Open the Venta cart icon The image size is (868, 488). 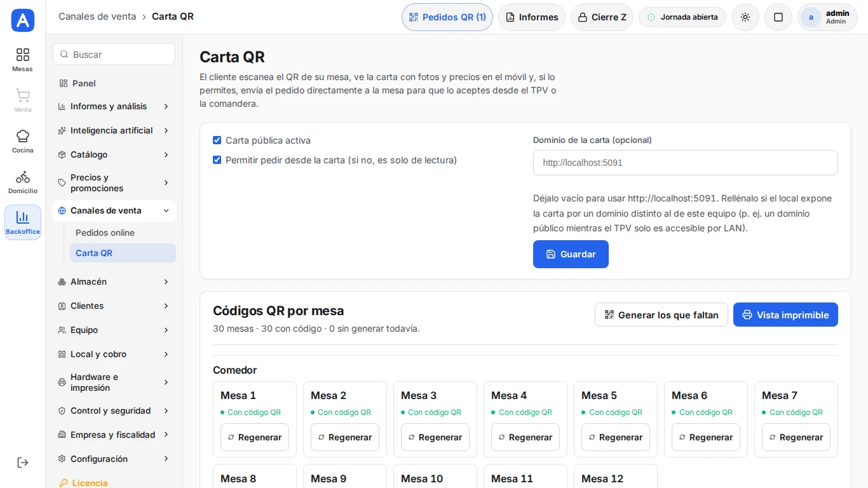[x=23, y=100]
